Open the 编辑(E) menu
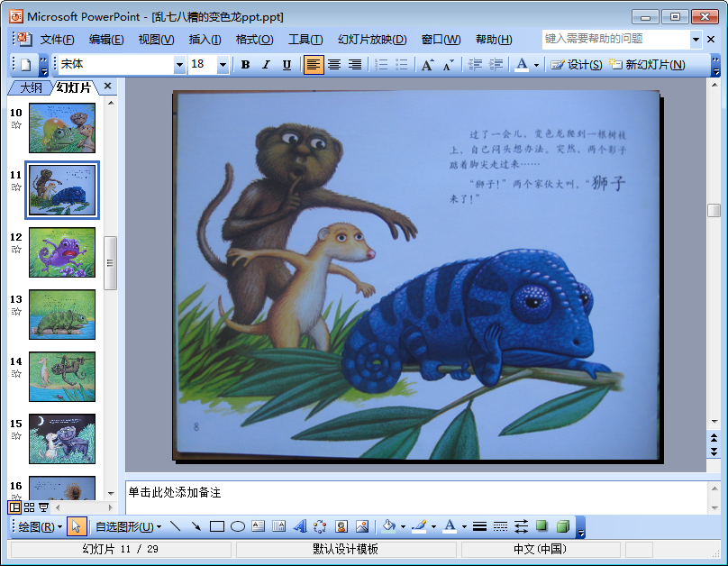Image resolution: width=728 pixels, height=566 pixels. (x=106, y=40)
